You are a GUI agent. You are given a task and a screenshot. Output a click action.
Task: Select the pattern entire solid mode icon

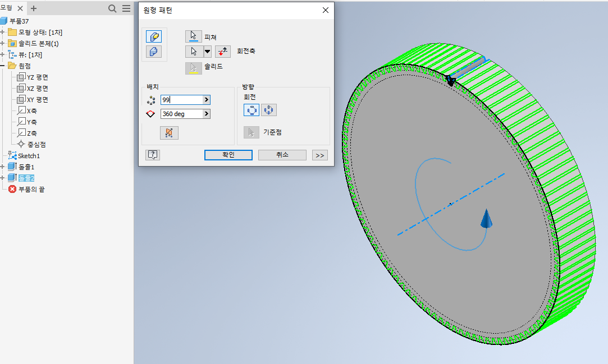154,52
